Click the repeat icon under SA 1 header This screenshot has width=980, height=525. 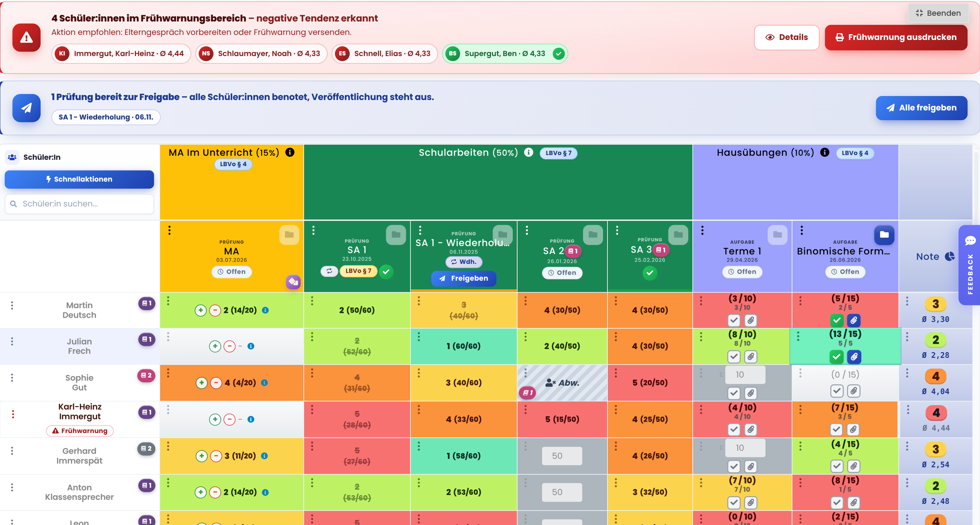(x=329, y=271)
